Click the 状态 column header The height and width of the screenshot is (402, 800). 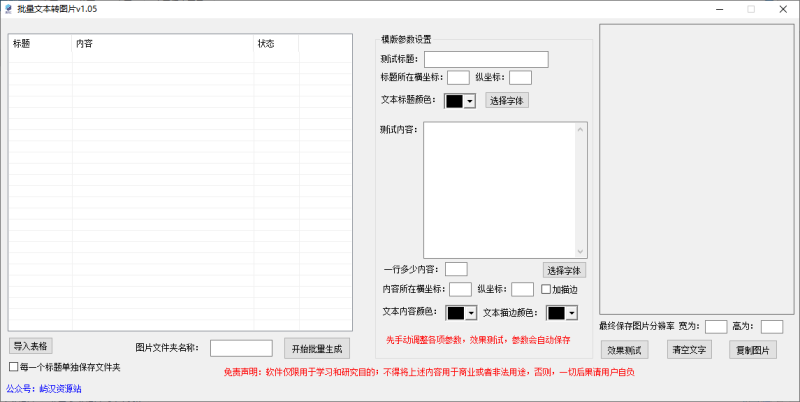276,43
